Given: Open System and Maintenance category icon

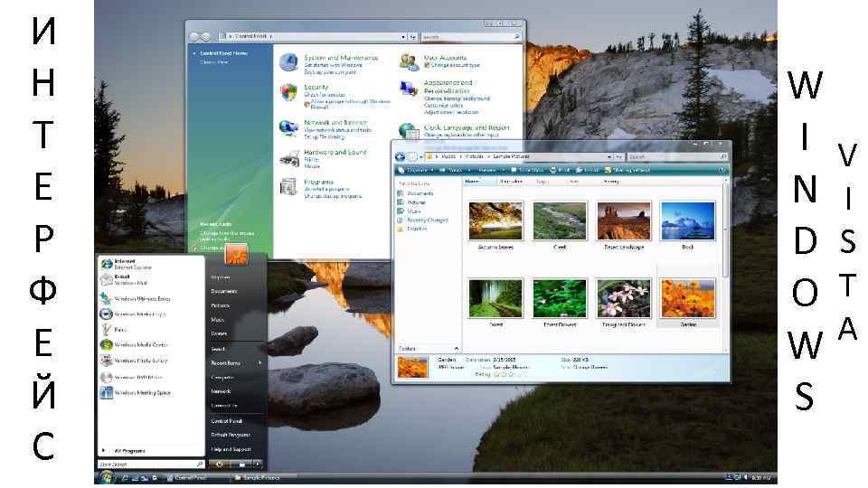Looking at the screenshot, I should tap(288, 62).
